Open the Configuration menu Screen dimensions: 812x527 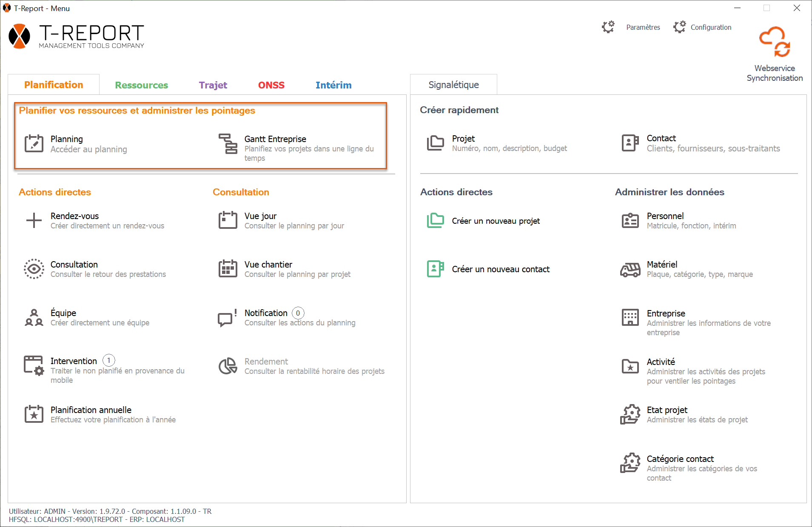[710, 27]
